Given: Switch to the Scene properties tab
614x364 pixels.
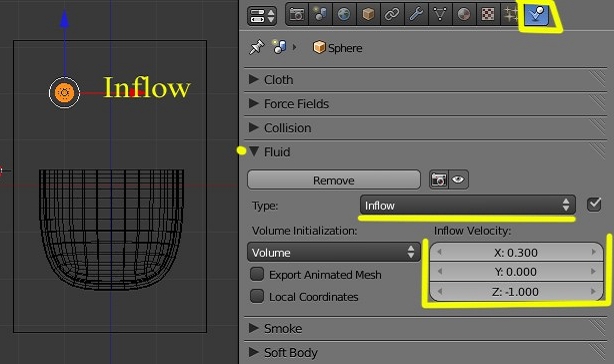Looking at the screenshot, I should [320, 15].
